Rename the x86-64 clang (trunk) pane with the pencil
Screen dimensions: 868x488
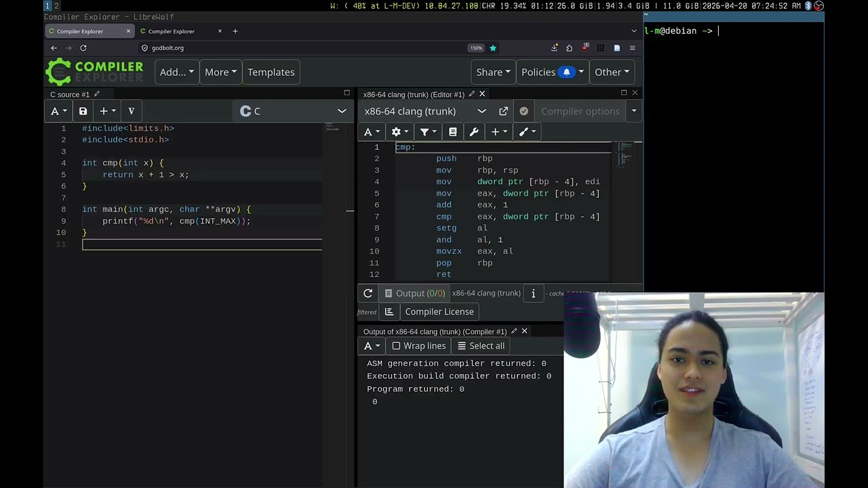click(471, 94)
